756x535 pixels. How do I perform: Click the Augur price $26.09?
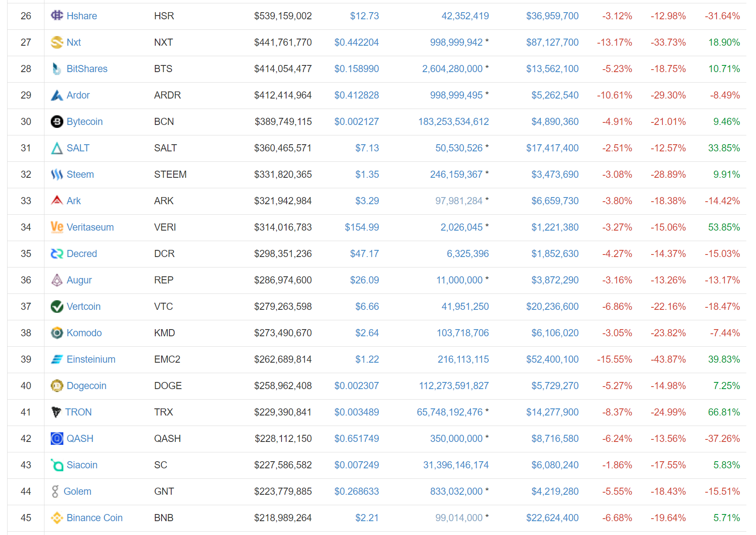(365, 280)
